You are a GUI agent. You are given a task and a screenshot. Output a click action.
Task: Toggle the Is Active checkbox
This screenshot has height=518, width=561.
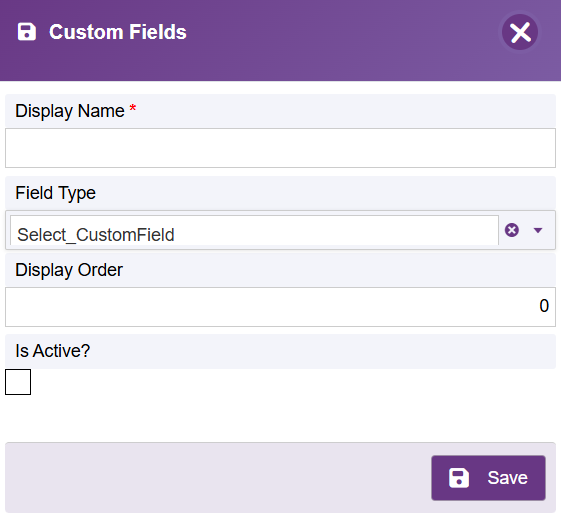coord(18,382)
